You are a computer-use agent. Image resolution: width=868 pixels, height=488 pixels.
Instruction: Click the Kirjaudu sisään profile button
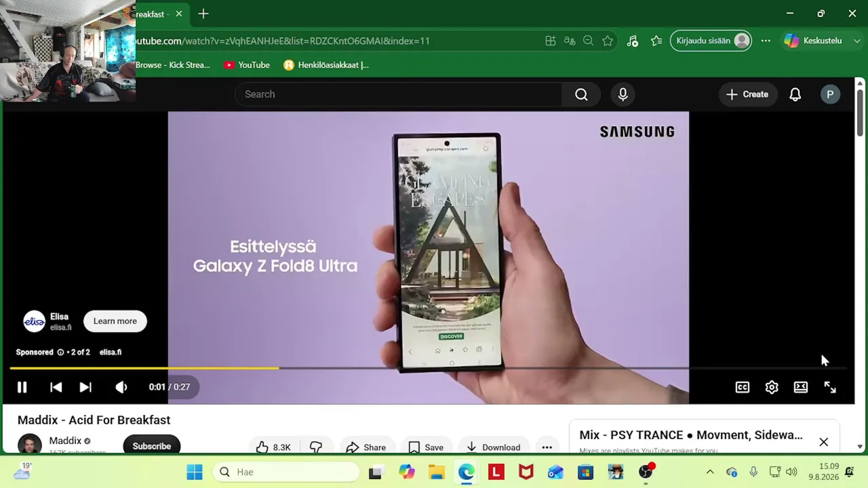pyautogui.click(x=711, y=41)
